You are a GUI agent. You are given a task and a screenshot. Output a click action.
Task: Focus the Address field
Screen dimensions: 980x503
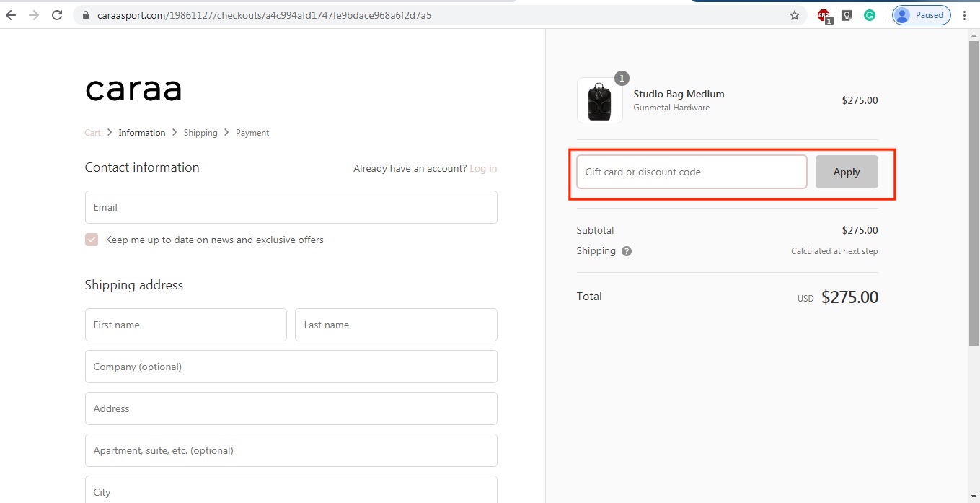(291, 408)
